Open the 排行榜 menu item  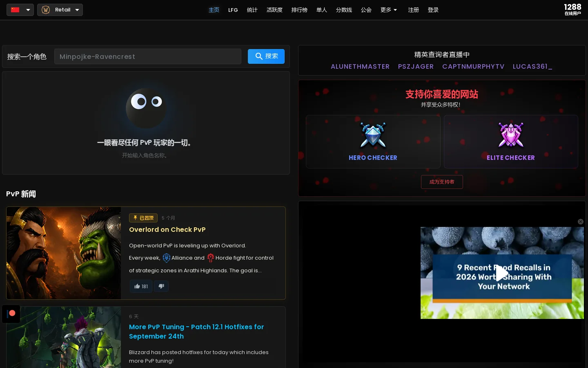299,10
